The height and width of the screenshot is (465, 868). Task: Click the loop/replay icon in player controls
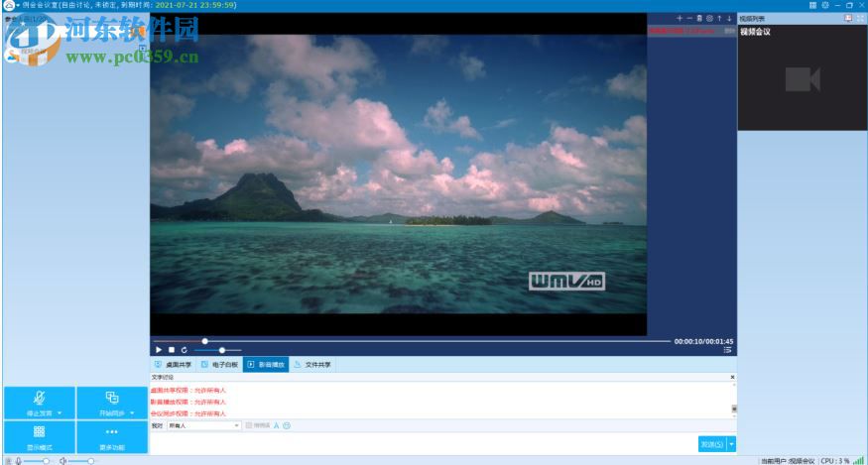click(x=185, y=350)
